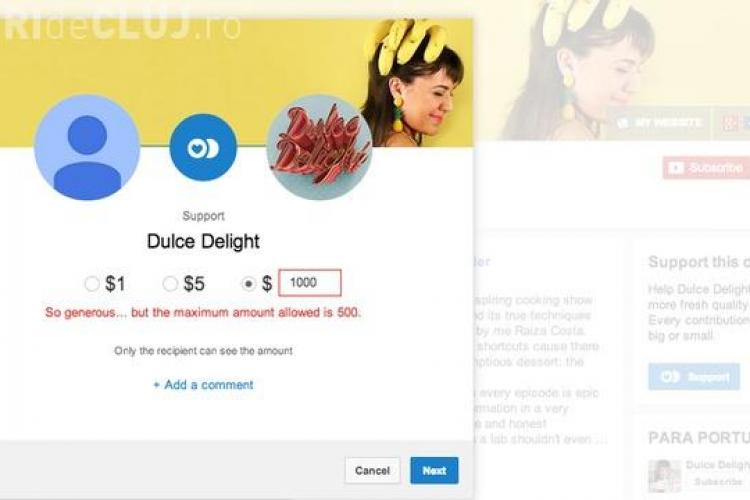Click the blue fan funding heart icon
The image size is (750, 500).
click(x=203, y=147)
